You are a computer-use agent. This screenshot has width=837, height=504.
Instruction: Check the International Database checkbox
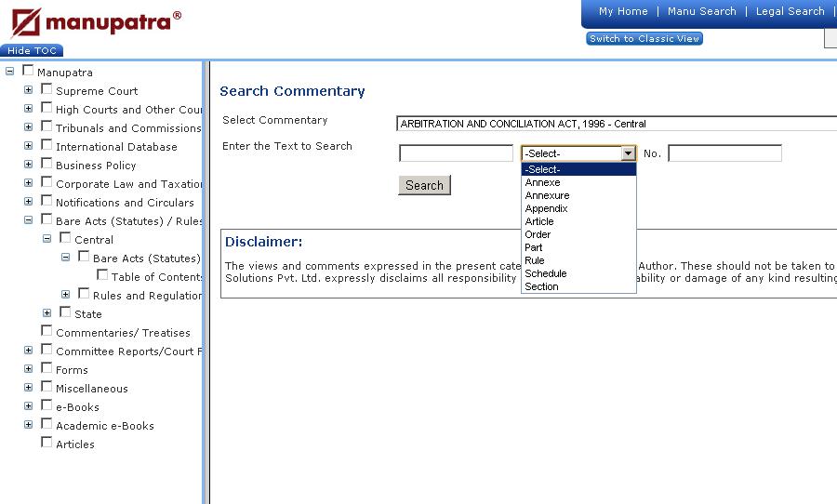(x=47, y=145)
